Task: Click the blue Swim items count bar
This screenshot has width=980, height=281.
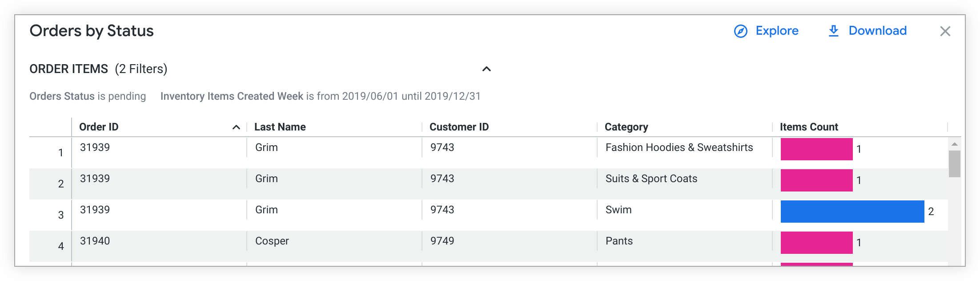Action: 852,212
